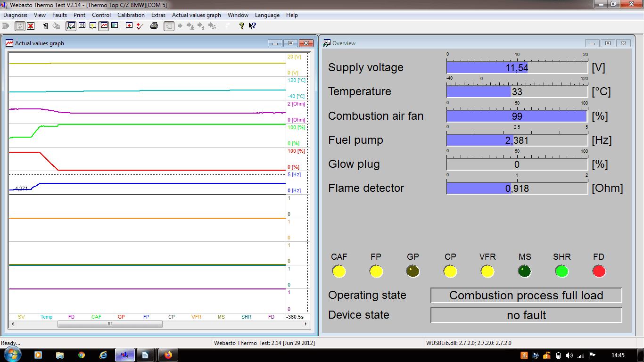
Task: Open Firefox from the taskbar
Action: point(168,355)
